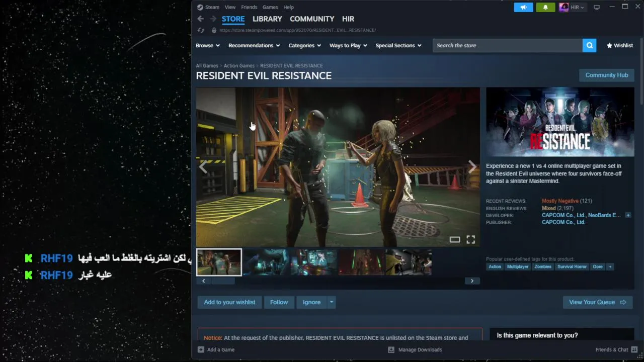Switch to the COMMUNITY tab
The width and height of the screenshot is (644, 362).
312,19
